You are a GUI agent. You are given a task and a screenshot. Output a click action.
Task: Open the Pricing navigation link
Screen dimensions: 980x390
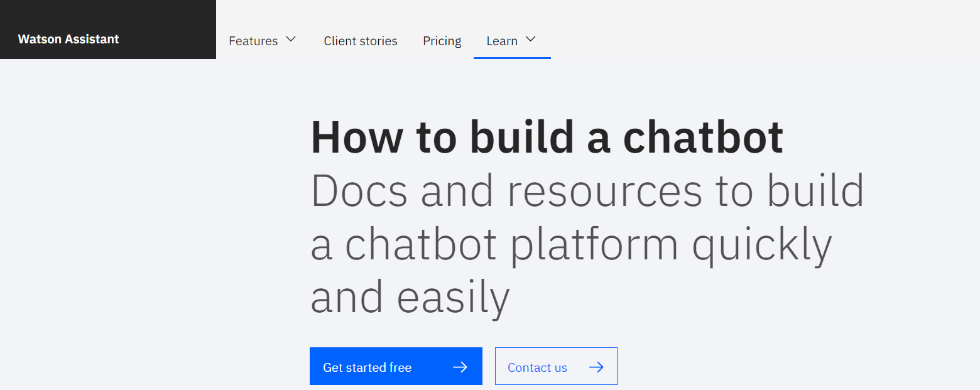[x=442, y=41]
